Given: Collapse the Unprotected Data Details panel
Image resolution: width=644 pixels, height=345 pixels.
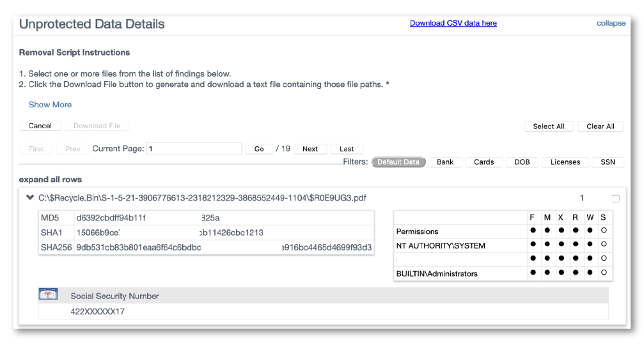Looking at the screenshot, I should 611,23.
